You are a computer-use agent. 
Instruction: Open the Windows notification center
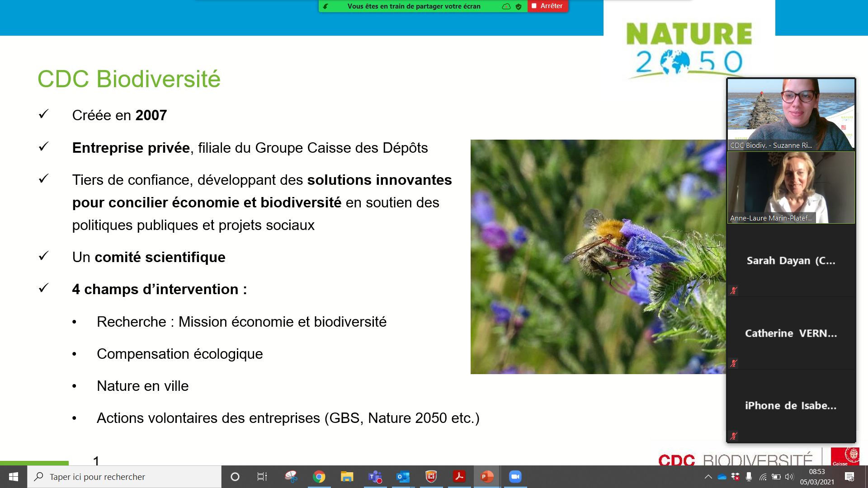pos(849,477)
